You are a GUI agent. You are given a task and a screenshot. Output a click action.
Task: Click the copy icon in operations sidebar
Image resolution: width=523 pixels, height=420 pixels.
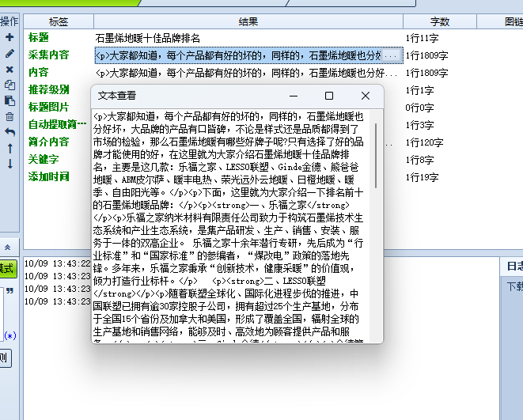click(9, 85)
